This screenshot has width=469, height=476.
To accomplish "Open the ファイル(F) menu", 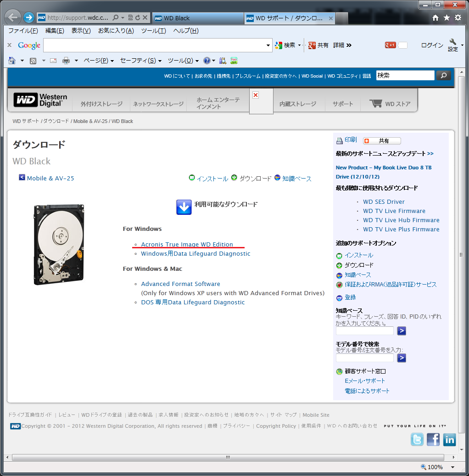I will 23,31.
